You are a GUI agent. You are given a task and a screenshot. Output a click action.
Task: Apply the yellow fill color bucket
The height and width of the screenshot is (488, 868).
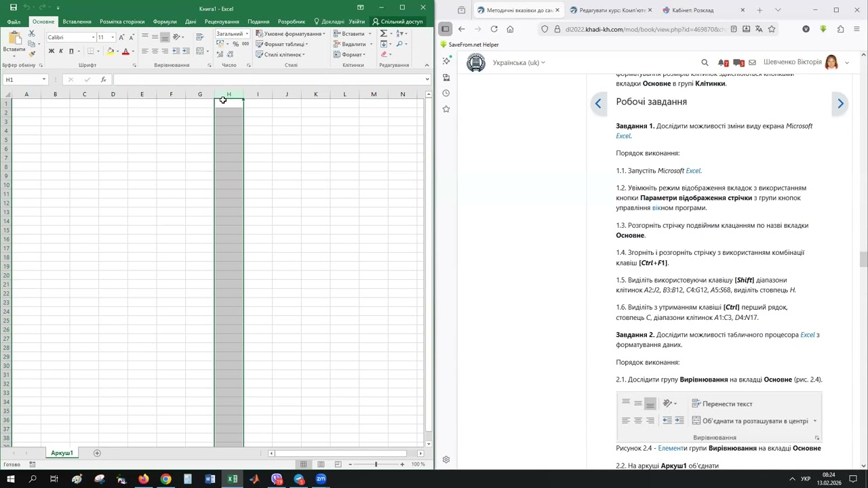[111, 52]
